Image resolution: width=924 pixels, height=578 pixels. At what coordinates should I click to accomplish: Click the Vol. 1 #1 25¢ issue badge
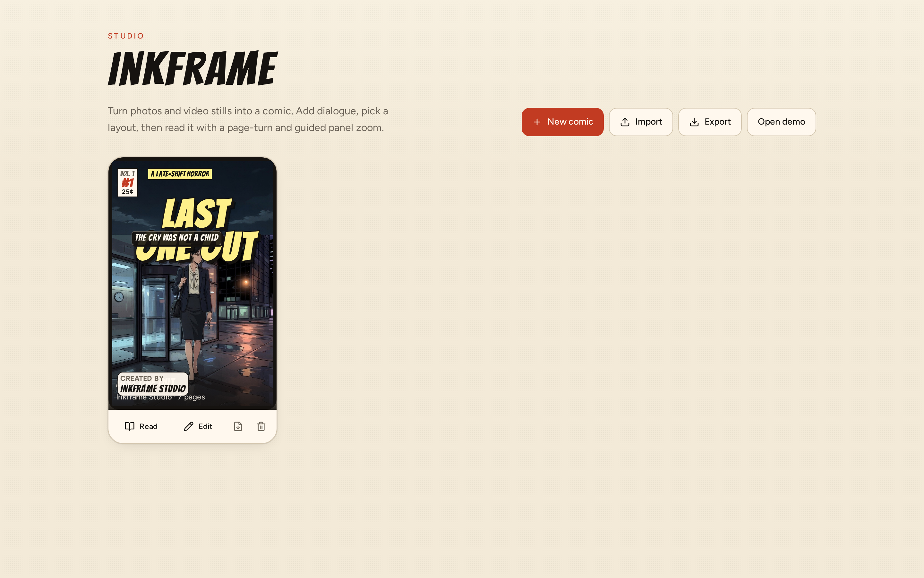[127, 183]
